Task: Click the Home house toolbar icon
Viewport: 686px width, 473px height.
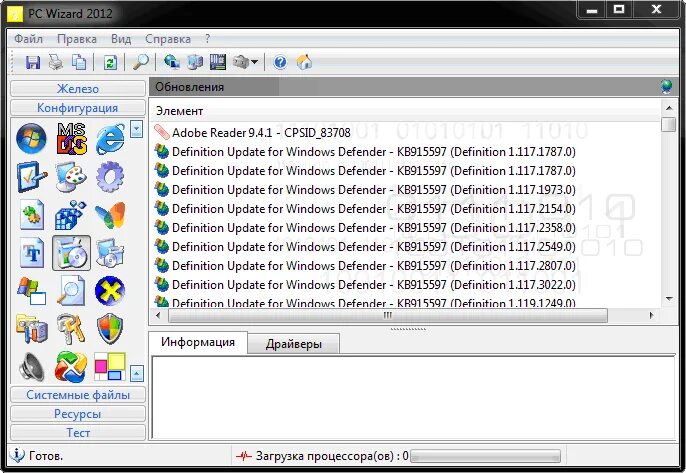Action: click(x=304, y=62)
